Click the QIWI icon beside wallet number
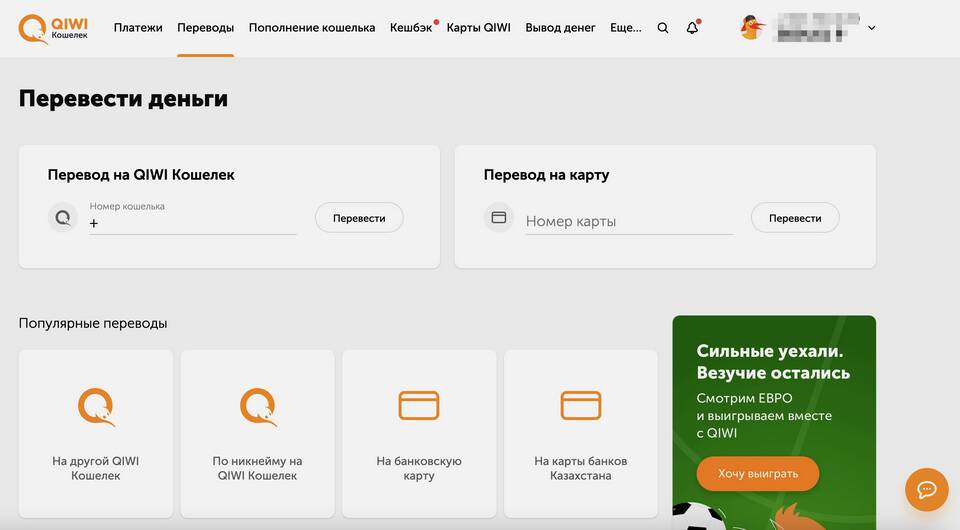 click(63, 218)
